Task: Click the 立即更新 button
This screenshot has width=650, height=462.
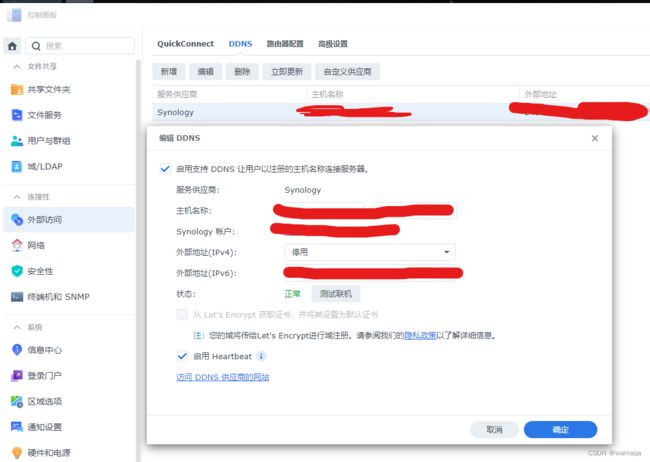Action: pyautogui.click(x=287, y=71)
